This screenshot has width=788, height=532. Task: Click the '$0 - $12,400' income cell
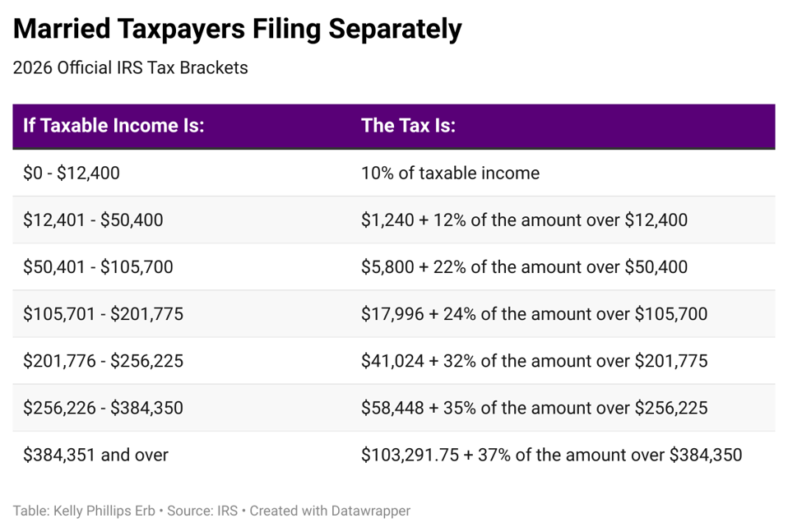click(72, 173)
